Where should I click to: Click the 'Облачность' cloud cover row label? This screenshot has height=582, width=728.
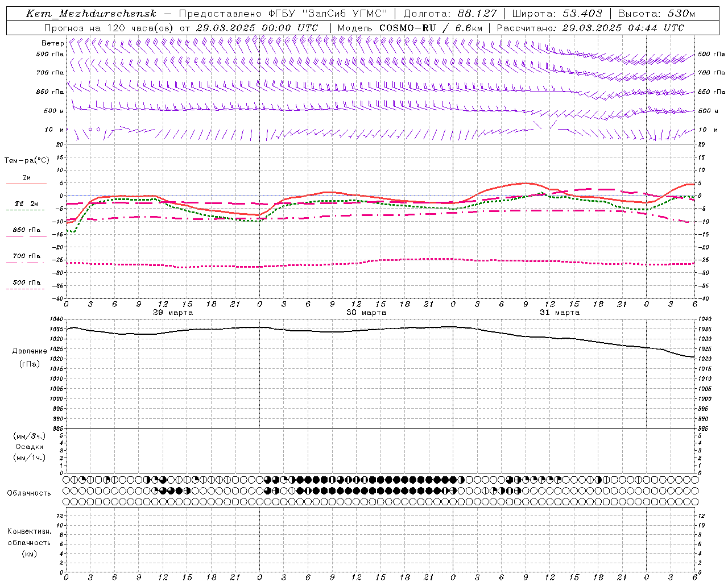point(29,493)
